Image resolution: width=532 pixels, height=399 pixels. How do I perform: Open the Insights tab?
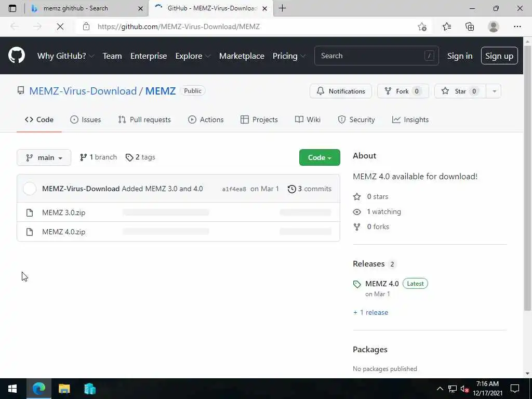coord(410,119)
